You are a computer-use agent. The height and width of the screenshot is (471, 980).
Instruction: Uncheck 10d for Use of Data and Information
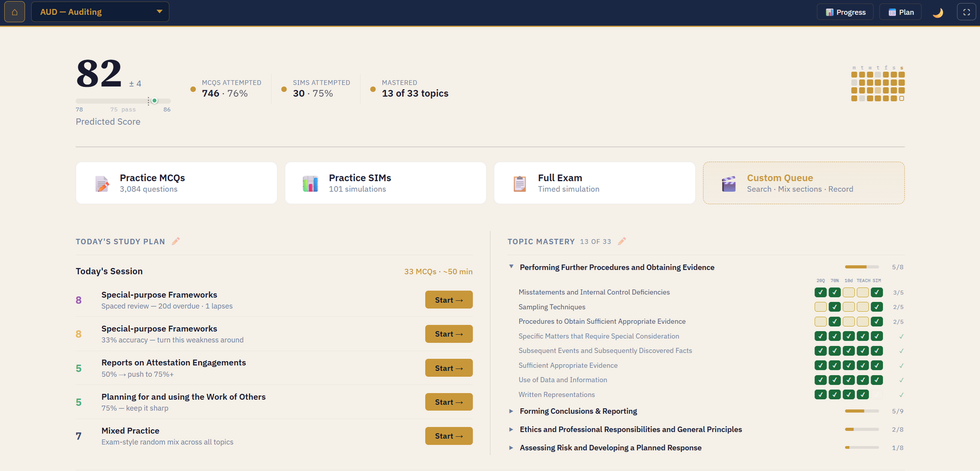pos(848,380)
